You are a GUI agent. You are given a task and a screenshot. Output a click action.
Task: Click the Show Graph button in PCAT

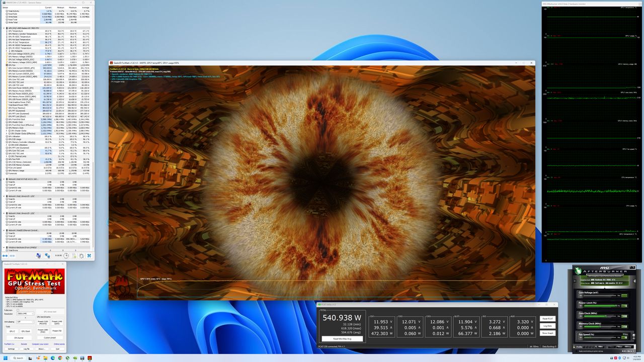click(x=548, y=333)
